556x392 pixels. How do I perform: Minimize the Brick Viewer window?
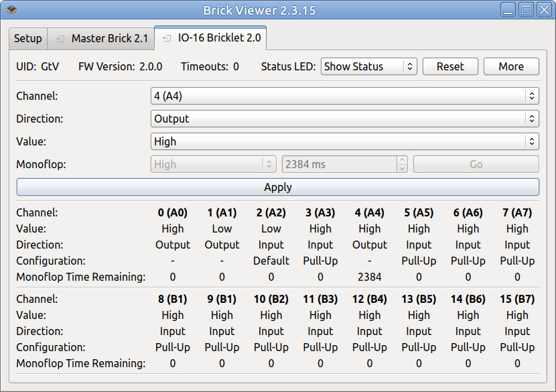pyautogui.click(x=509, y=10)
